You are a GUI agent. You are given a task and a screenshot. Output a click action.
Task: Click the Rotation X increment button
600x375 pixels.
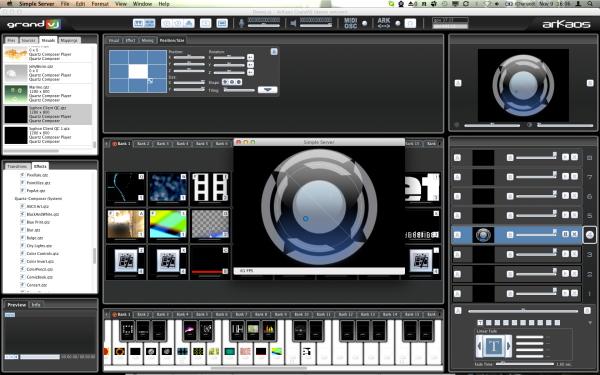point(250,57)
